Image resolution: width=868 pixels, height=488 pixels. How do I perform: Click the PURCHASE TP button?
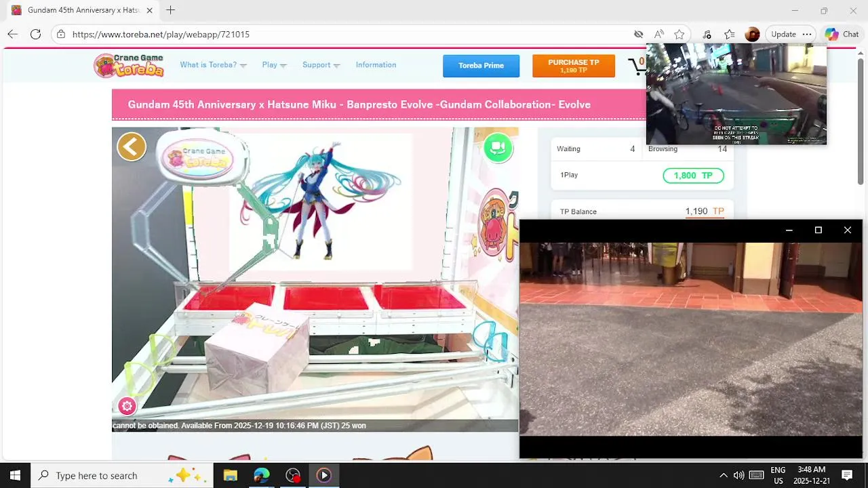[573, 66]
